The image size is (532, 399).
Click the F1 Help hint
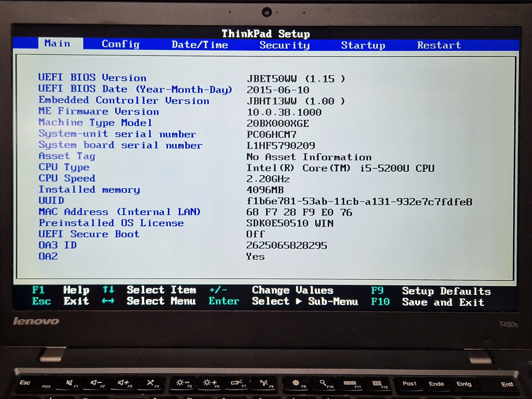pyautogui.click(x=38, y=290)
